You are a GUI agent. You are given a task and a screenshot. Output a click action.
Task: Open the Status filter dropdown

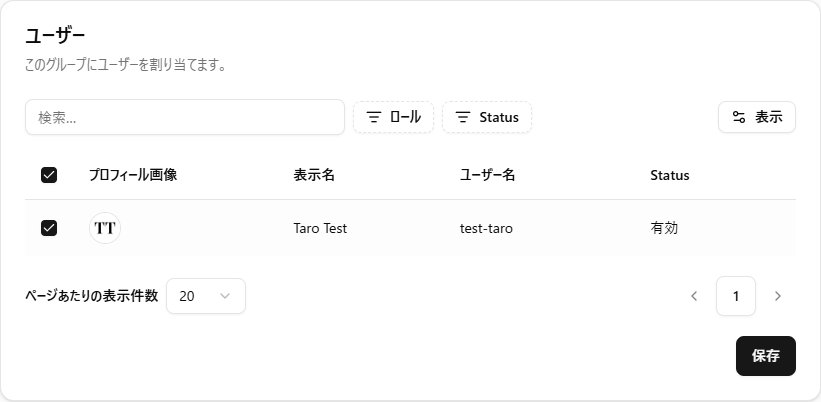point(487,117)
